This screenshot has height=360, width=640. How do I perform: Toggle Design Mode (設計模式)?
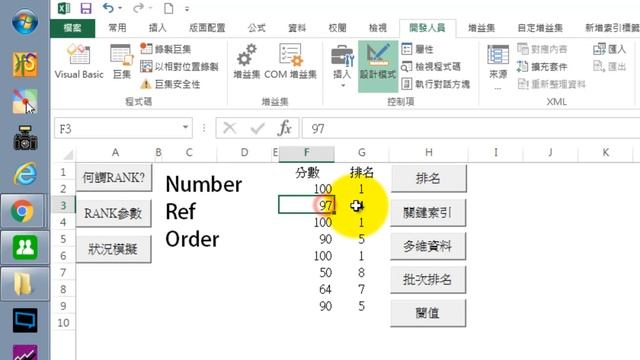point(378,66)
